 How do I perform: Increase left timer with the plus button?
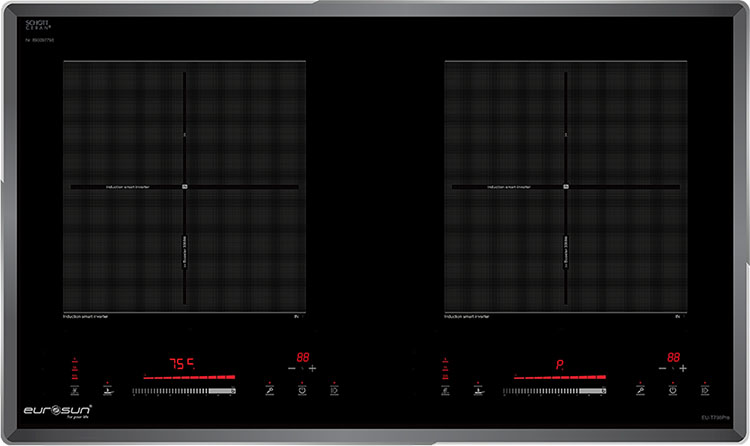313,368
